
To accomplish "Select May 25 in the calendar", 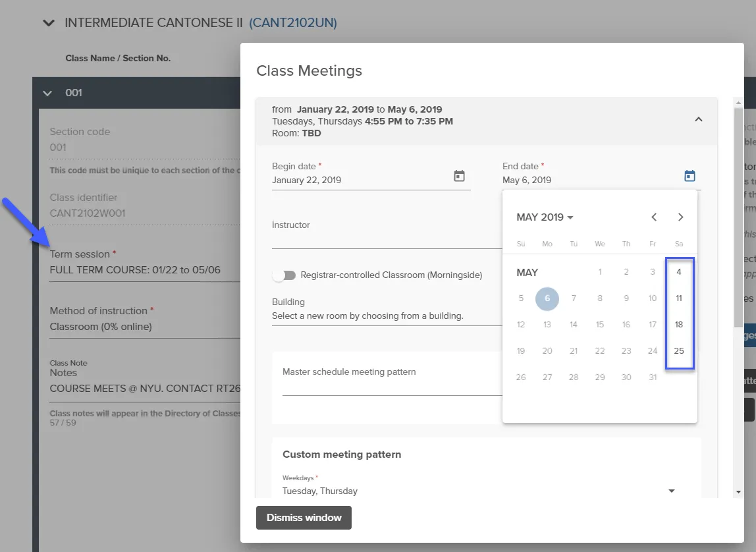I will (x=679, y=351).
